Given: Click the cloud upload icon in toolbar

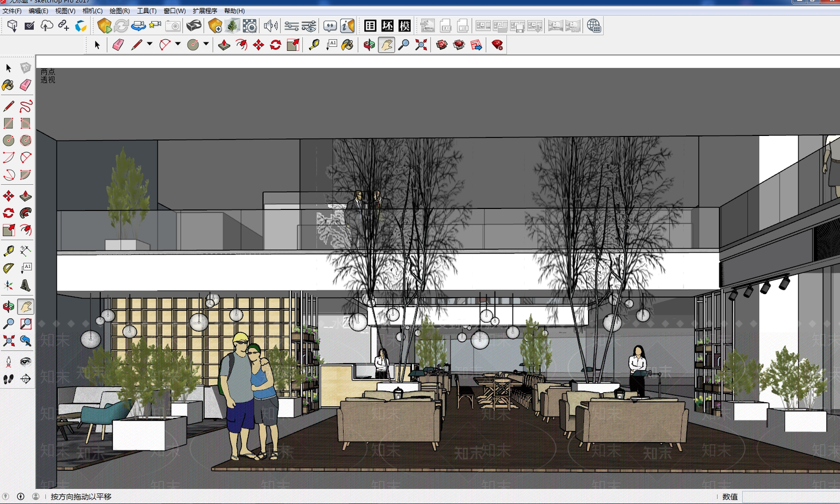Looking at the screenshot, I should point(47,26).
